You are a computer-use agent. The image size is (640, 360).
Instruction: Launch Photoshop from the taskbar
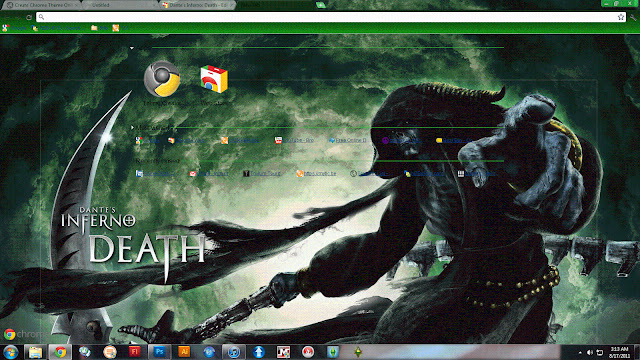[x=159, y=352]
